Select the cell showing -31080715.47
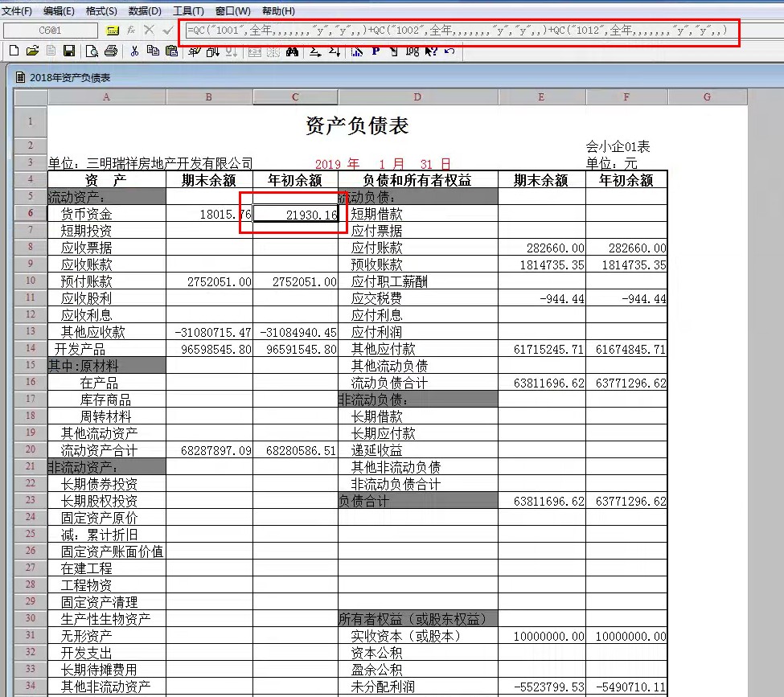Image resolution: width=784 pixels, height=697 pixels. (x=209, y=333)
